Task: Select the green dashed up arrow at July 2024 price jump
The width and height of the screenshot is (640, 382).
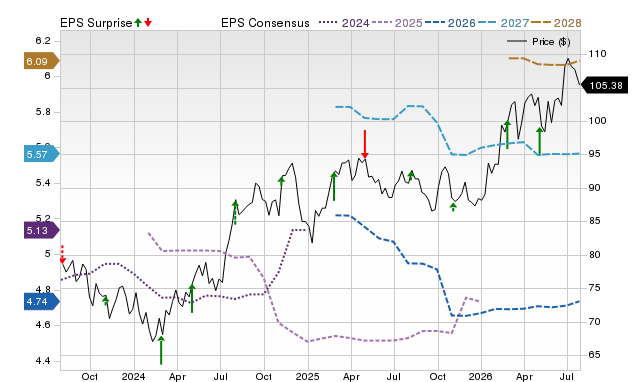Action: coord(235,212)
